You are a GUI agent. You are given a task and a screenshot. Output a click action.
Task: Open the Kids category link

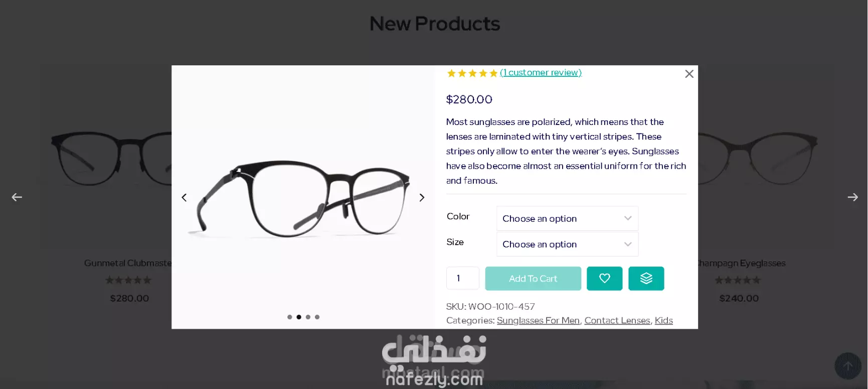pyautogui.click(x=663, y=320)
